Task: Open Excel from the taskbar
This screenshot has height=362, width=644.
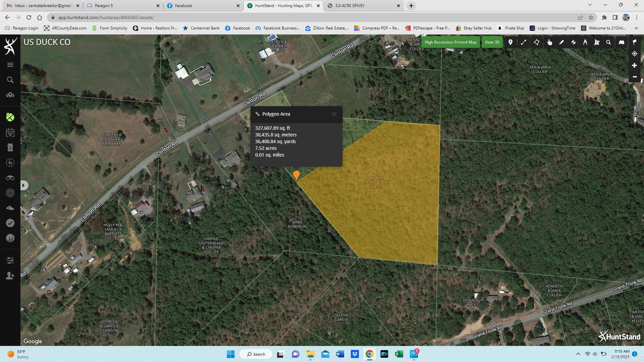Action: coord(399,354)
